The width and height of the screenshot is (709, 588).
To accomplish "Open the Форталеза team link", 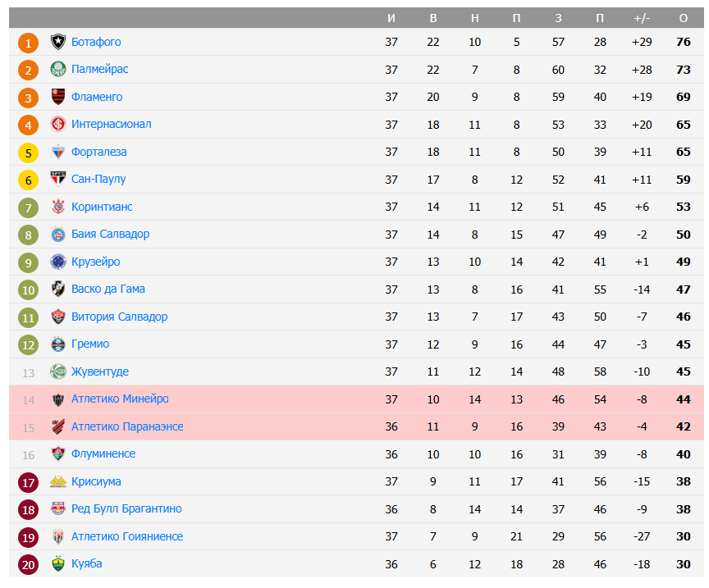I will (98, 152).
